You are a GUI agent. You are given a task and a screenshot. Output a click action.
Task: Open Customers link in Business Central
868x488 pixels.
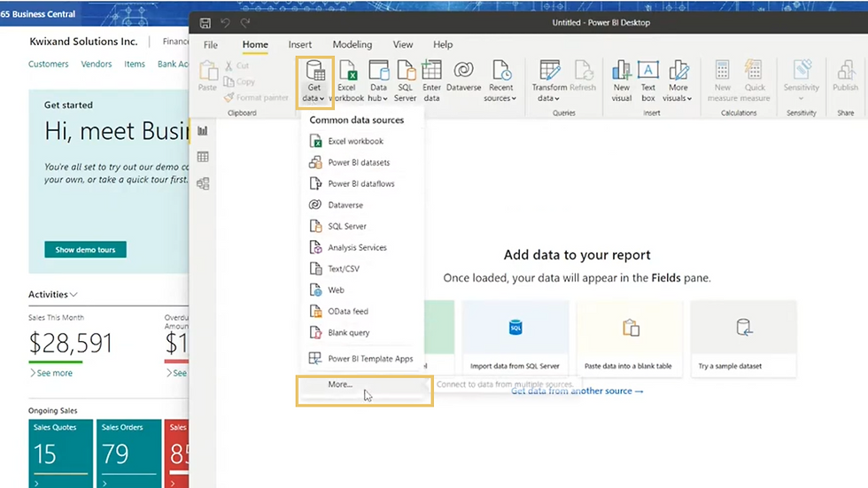pos(49,64)
